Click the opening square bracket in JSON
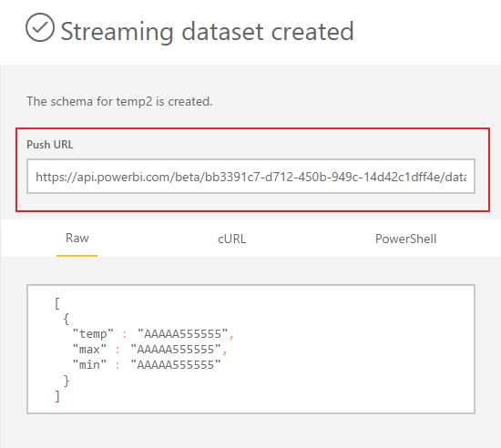The width and height of the screenshot is (501, 448). (x=57, y=303)
